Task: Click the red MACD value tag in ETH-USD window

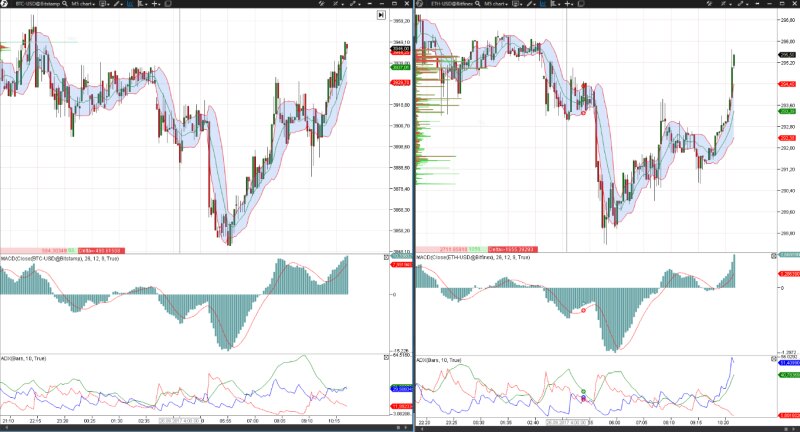Action: pos(789,274)
